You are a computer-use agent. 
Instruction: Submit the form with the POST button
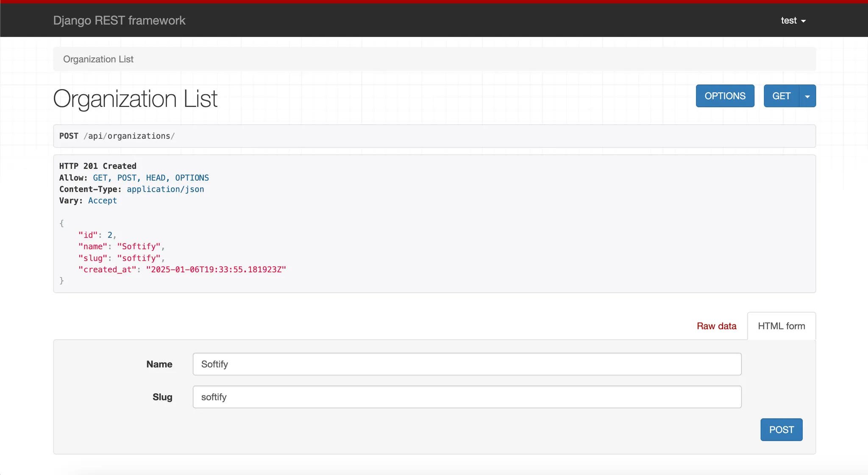[x=781, y=429]
